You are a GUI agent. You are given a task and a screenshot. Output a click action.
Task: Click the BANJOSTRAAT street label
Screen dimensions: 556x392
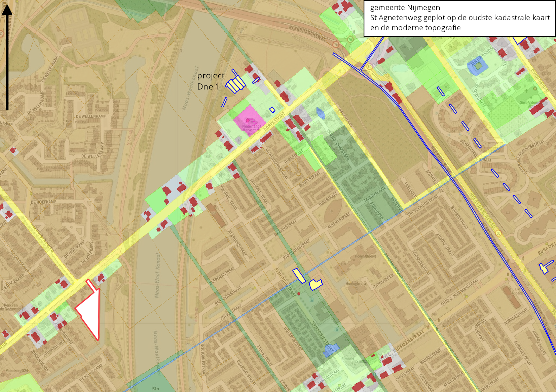coord(430,356)
